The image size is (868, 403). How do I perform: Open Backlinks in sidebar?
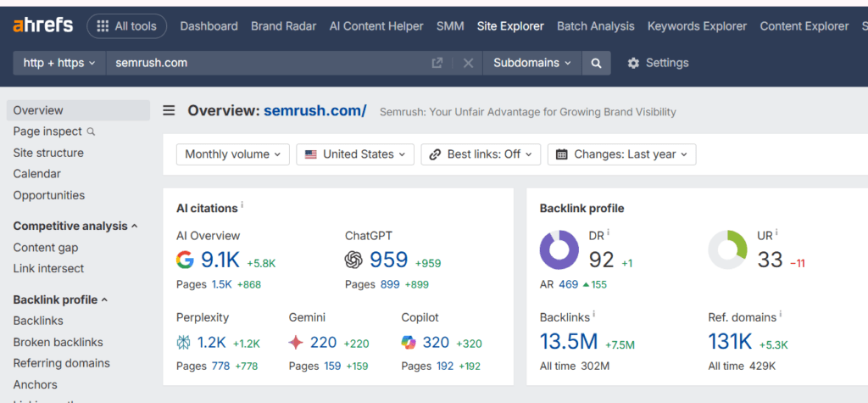38,321
